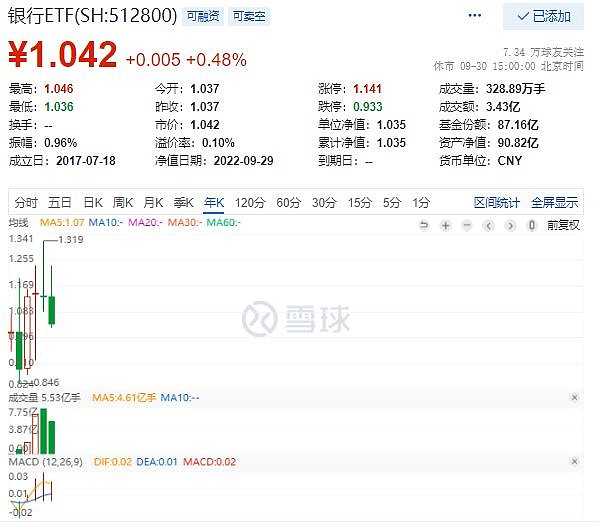
Task: Close the 成交量 volume indicator panel
Action: coord(574,397)
